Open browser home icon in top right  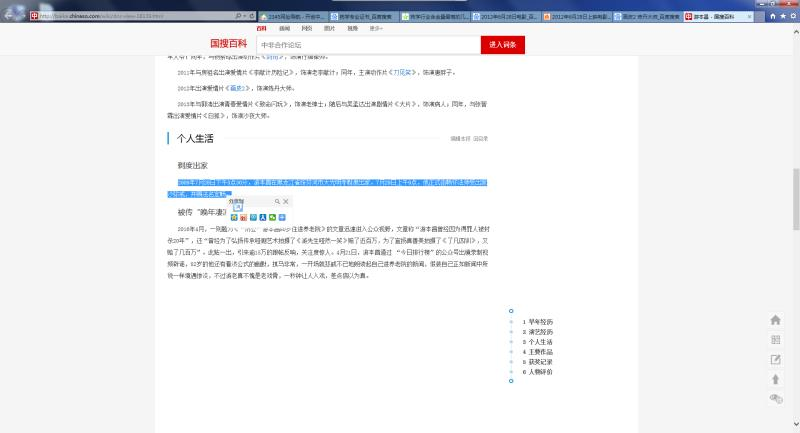[x=772, y=16]
